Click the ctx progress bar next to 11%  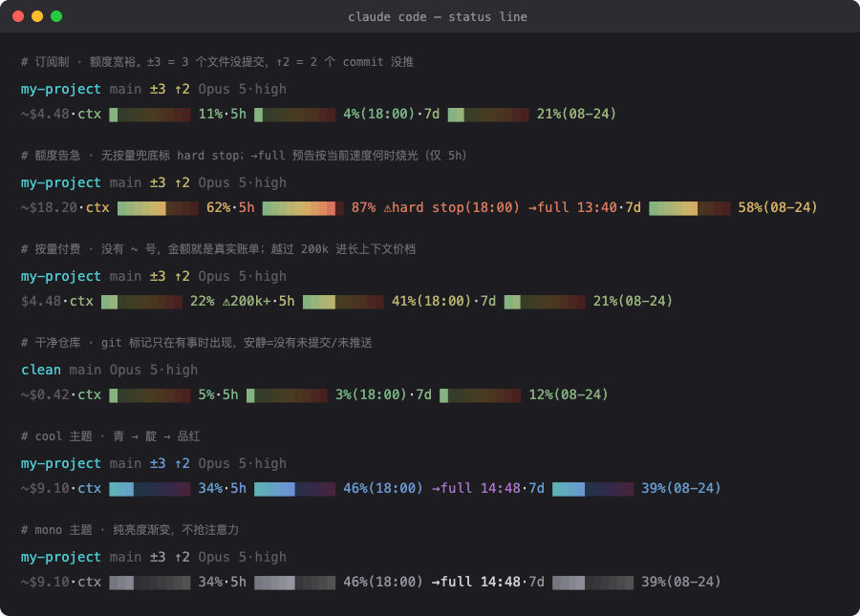pyautogui.click(x=150, y=115)
